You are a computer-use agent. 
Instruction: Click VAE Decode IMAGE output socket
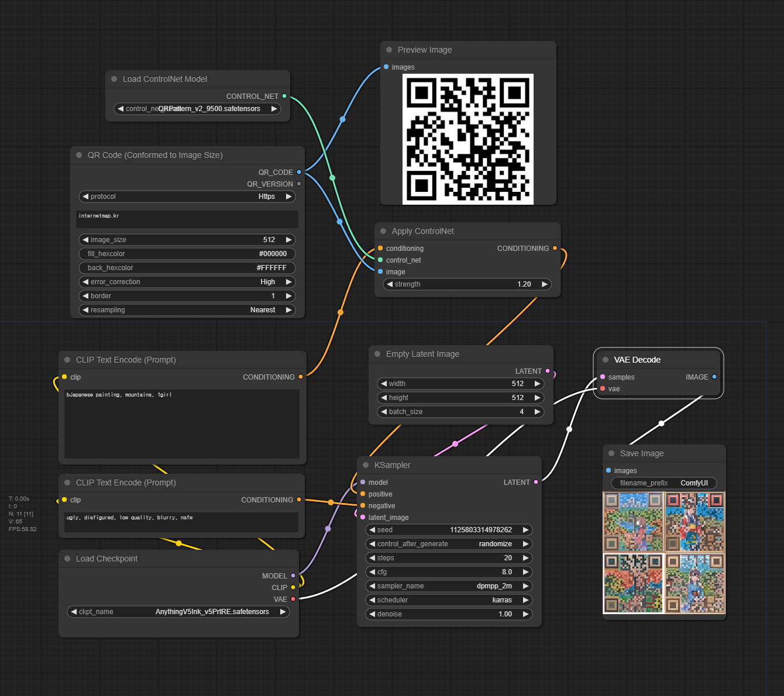714,377
